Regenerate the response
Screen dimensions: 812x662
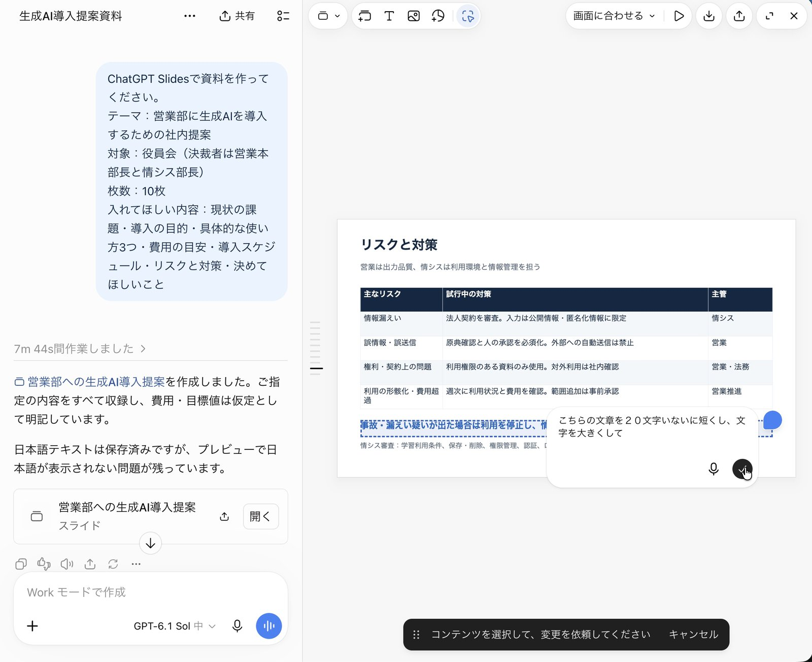tap(113, 564)
